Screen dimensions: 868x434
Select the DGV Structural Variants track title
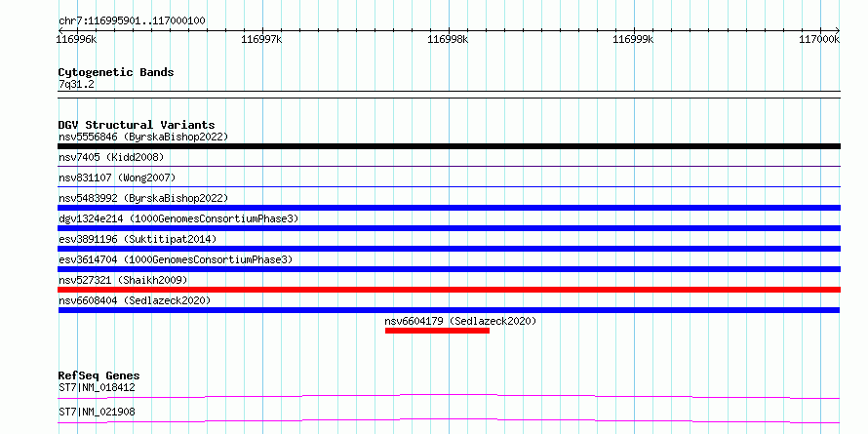click(x=137, y=125)
